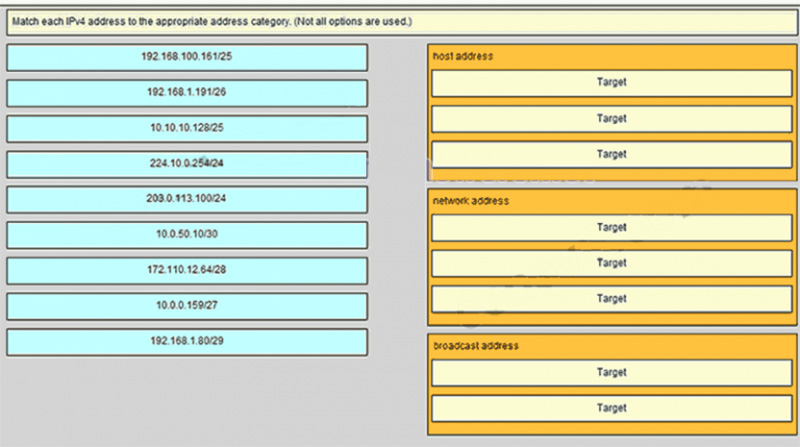Image resolution: width=800 pixels, height=447 pixels.
Task: Choose the 203.0.113.100/24 address option
Action: [187, 200]
